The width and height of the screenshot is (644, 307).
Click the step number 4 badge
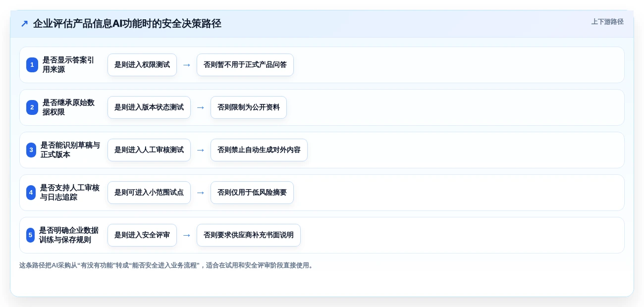tap(31, 193)
